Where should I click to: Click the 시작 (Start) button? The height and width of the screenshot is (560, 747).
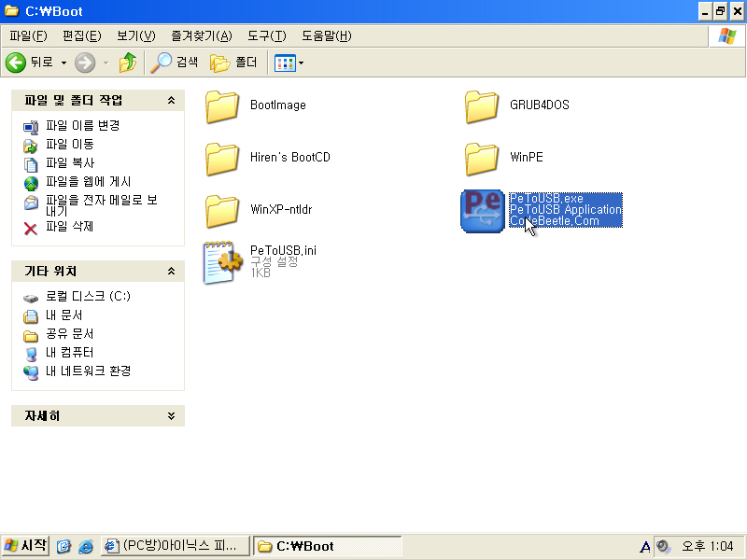click(x=25, y=546)
